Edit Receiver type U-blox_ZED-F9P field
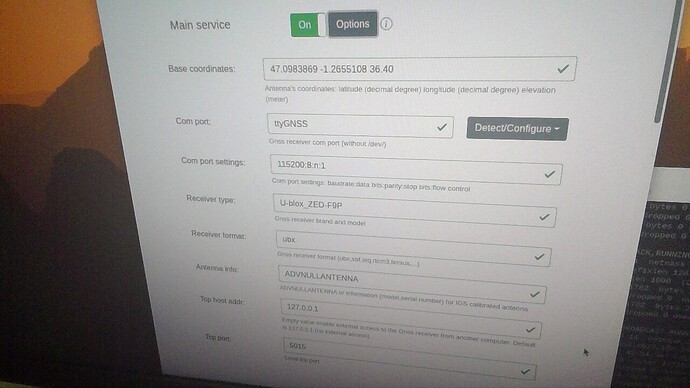This screenshot has width=690, height=388. tap(414, 211)
